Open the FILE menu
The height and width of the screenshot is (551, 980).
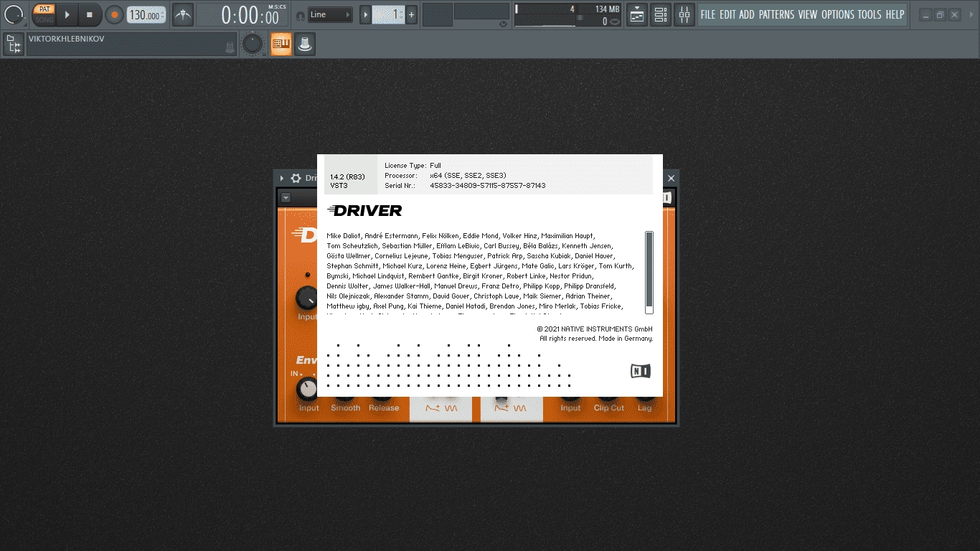[708, 14]
